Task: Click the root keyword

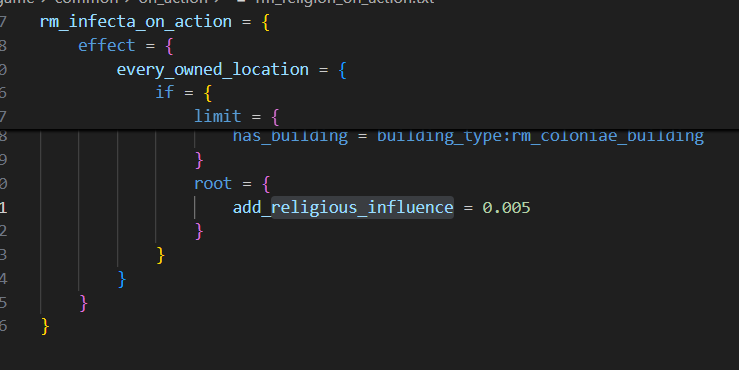Action: (213, 183)
